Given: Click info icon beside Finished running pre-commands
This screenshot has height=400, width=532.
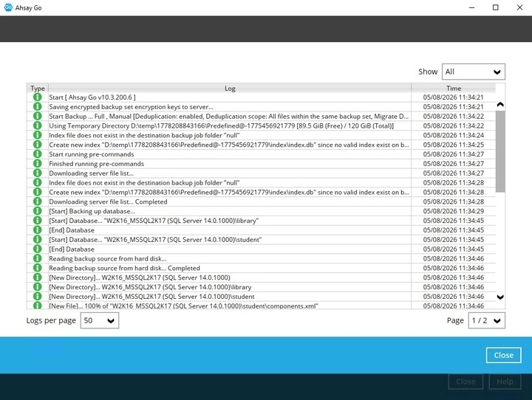Looking at the screenshot, I should pyautogui.click(x=38, y=164).
